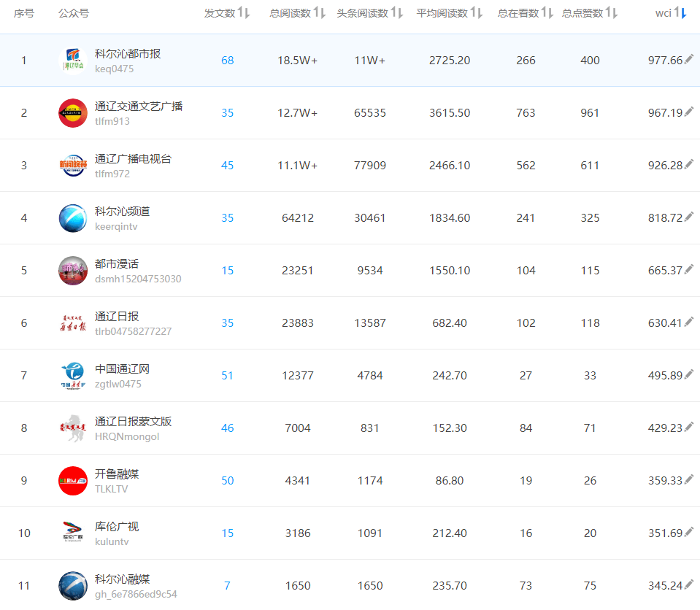Image resolution: width=700 pixels, height=610 pixels.
Task: Sort by 头条阅读数 column header
Action: point(369,13)
